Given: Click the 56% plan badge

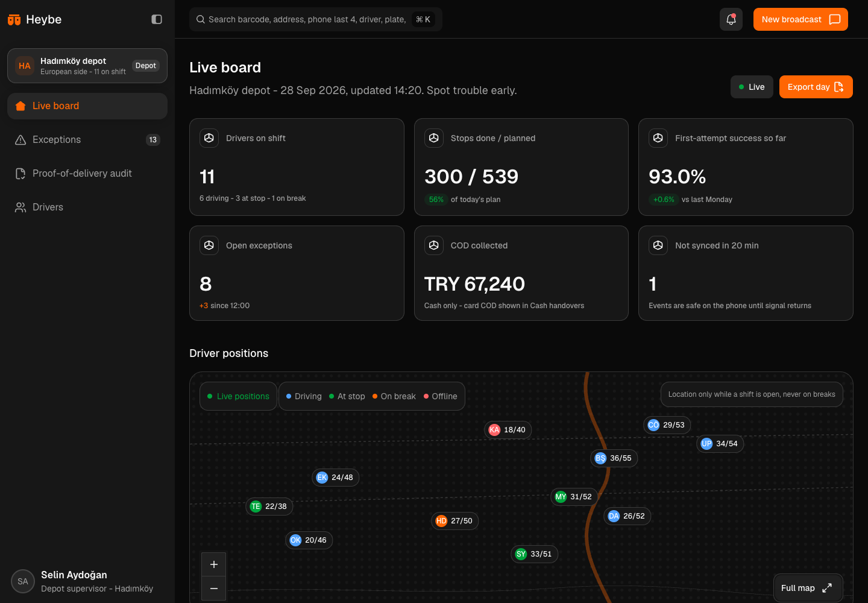Looking at the screenshot, I should pos(436,200).
